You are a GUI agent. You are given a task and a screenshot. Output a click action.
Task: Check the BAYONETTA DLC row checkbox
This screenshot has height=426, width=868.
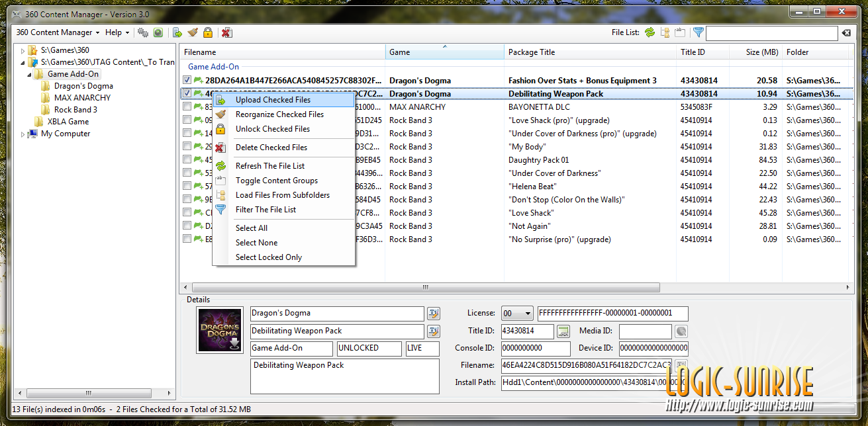187,107
